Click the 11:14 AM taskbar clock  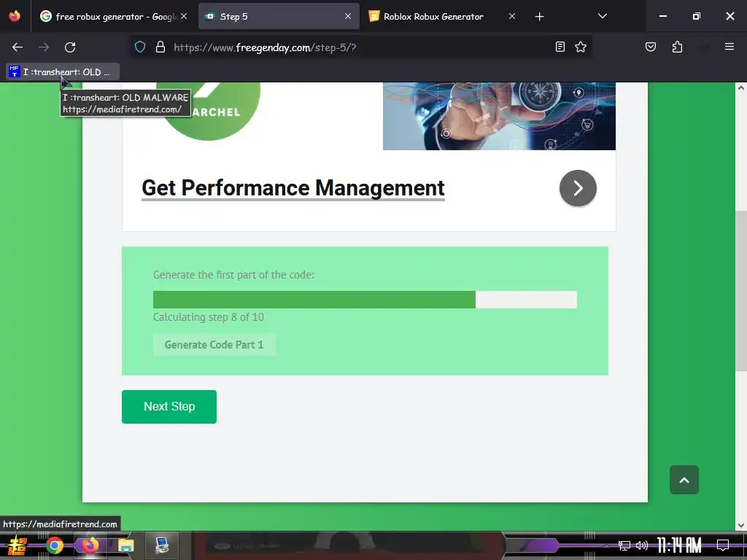click(679, 545)
